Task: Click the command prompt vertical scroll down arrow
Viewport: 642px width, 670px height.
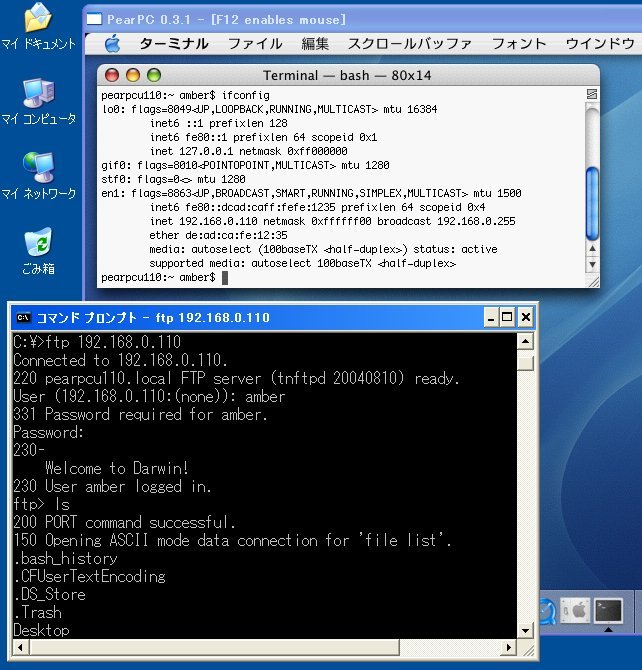Action: pyautogui.click(x=525, y=630)
